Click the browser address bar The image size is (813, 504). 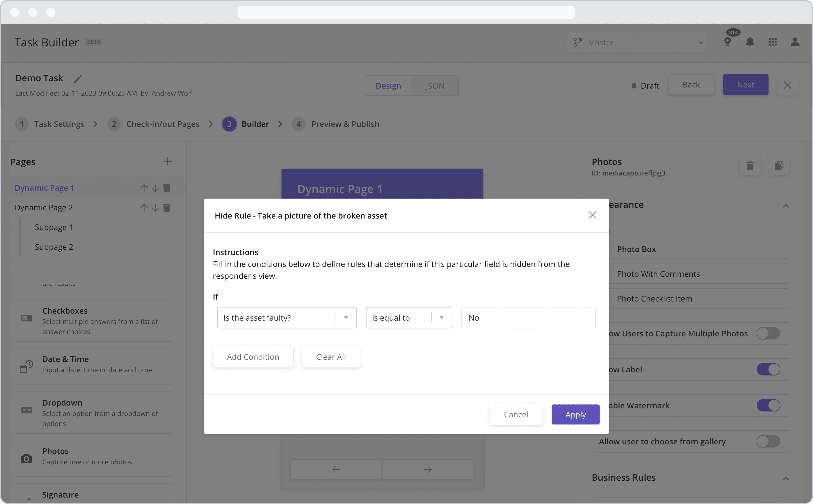(x=406, y=12)
